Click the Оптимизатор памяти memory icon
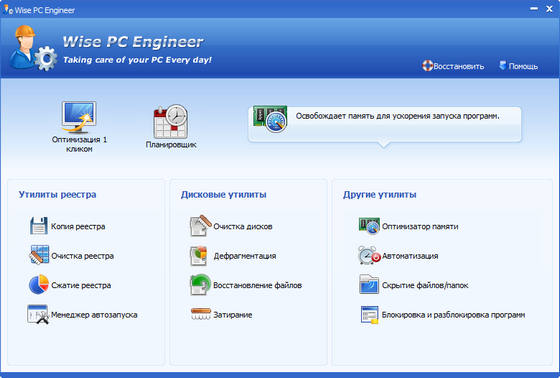 [x=369, y=226]
